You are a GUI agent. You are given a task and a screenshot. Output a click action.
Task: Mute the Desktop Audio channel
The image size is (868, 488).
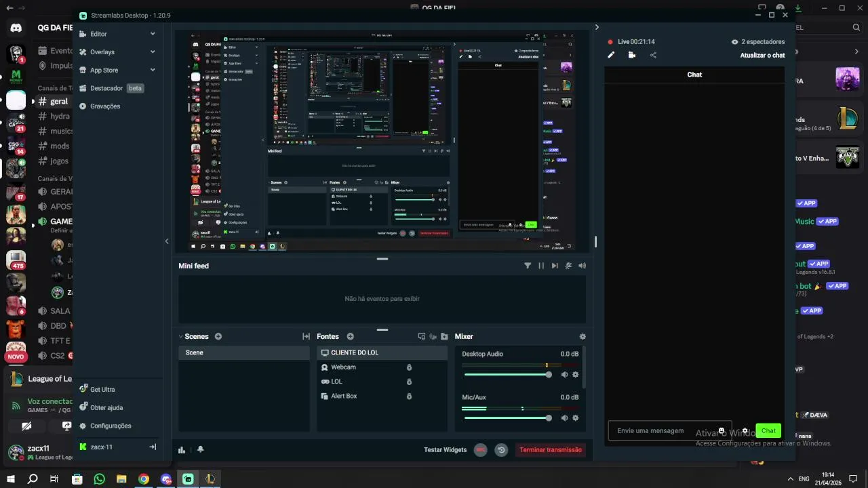coord(564,375)
